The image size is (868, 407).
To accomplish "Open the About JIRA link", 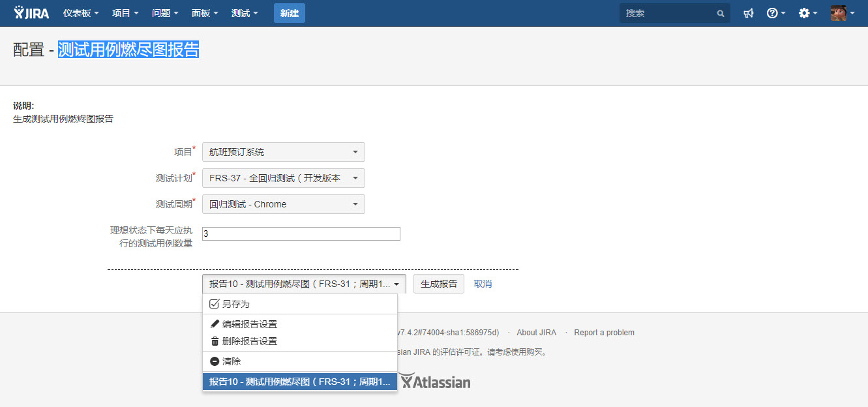I will tap(536, 333).
